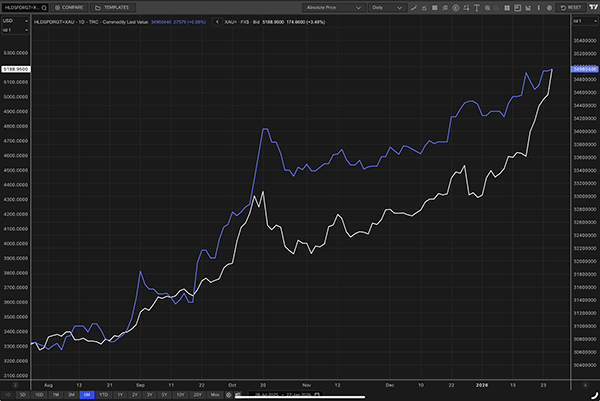The height and width of the screenshot is (401, 600).
Task: Select the YTD time range
Action: pos(104,396)
